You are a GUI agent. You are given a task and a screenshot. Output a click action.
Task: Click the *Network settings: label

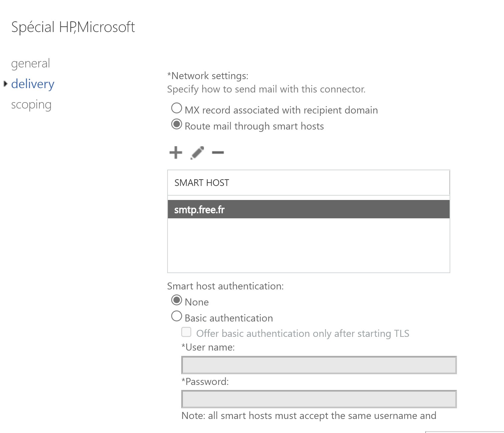click(208, 76)
